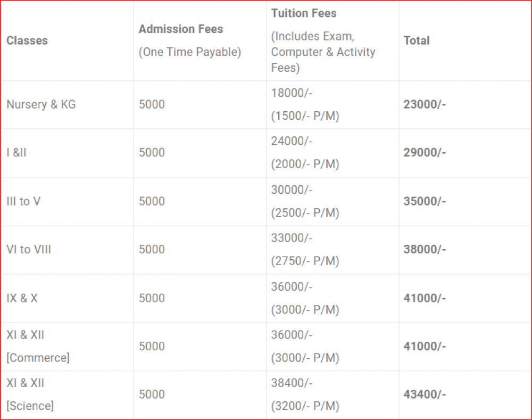Select the VI to VIII class cell
532x420 pixels.
point(29,249)
